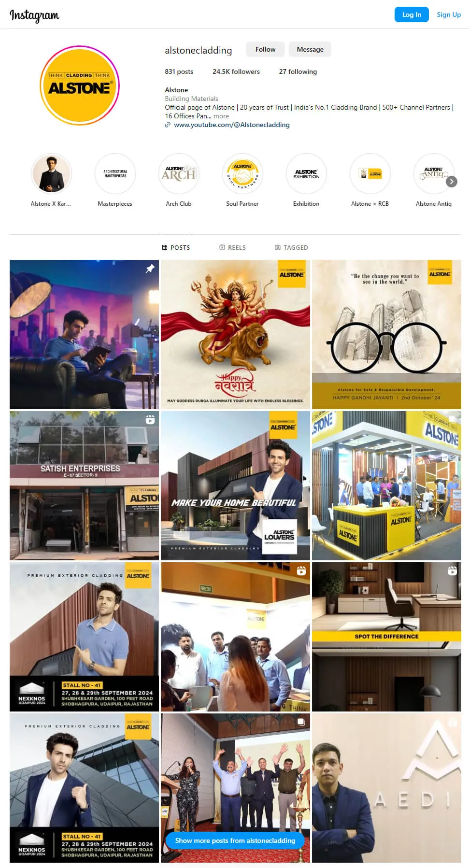Click the Message button
This screenshot has height=868, width=469.
coord(310,49)
